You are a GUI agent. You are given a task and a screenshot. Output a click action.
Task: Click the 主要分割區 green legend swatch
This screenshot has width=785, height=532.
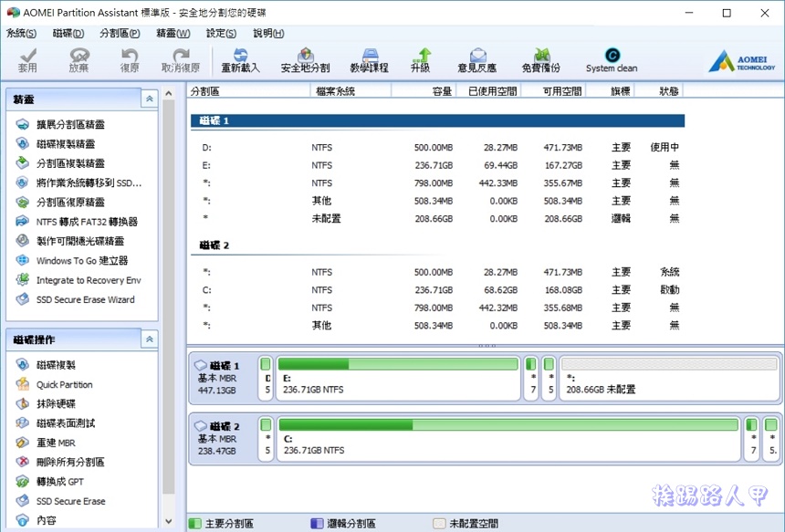(x=194, y=524)
